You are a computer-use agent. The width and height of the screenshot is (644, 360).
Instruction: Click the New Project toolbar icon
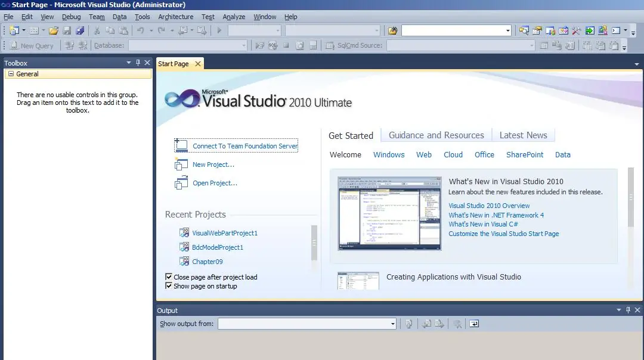14,30
